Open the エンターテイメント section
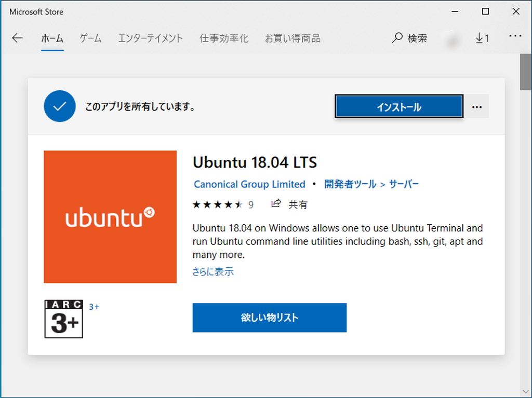 point(150,38)
